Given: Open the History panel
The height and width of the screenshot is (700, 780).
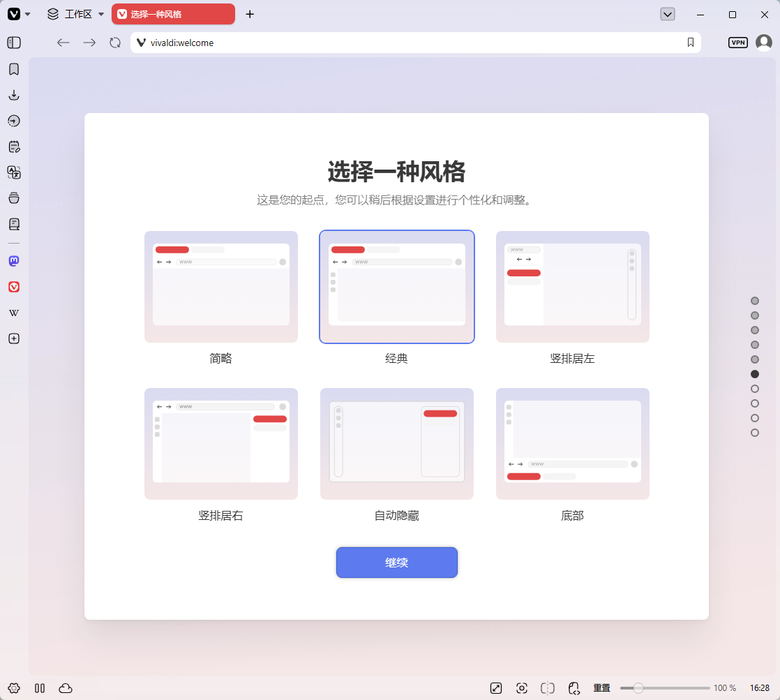Looking at the screenshot, I should (x=14, y=121).
